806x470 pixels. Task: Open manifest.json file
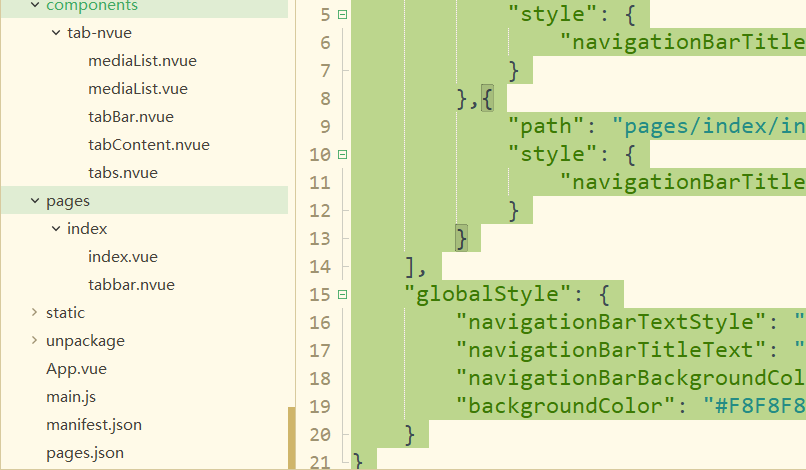94,425
